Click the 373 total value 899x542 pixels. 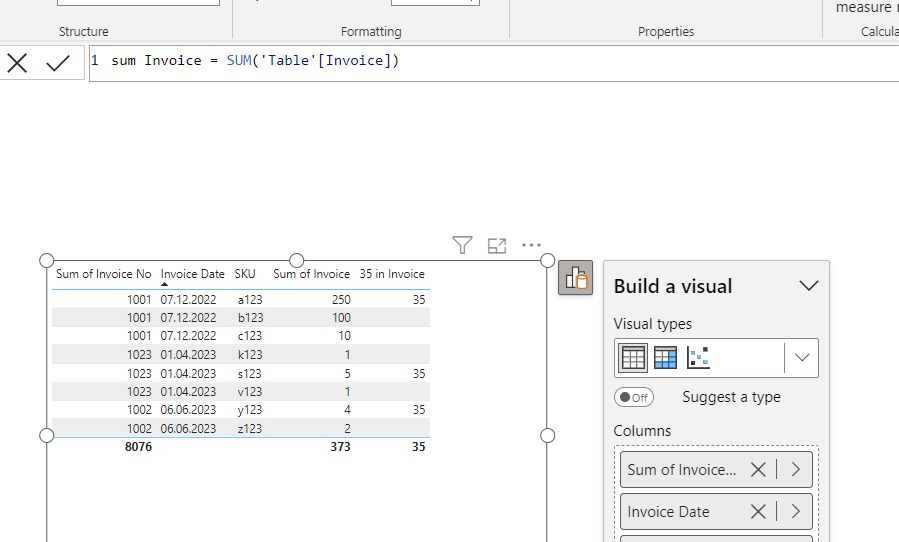coord(340,447)
